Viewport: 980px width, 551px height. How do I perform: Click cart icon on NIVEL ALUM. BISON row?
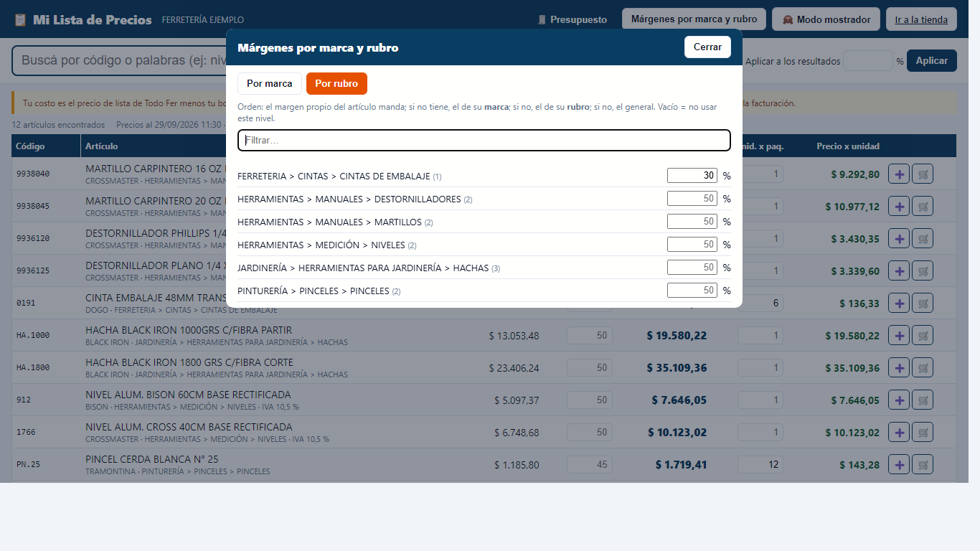point(923,400)
